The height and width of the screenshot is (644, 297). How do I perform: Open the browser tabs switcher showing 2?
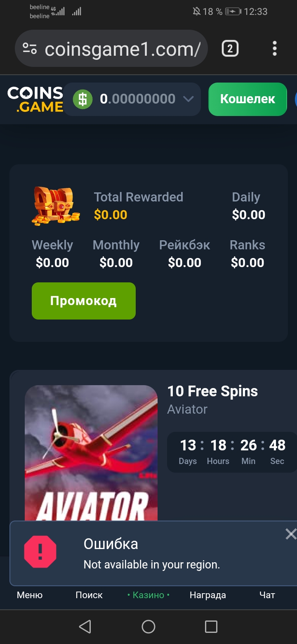(x=230, y=49)
